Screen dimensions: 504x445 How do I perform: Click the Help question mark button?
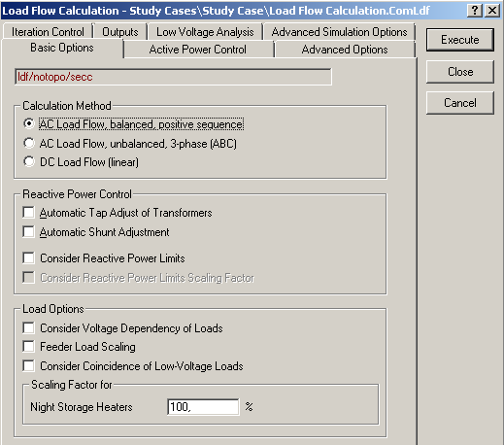[x=475, y=11]
